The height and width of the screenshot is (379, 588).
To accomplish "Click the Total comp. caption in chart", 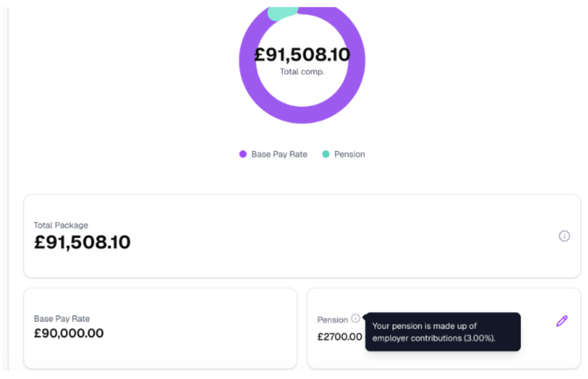I will (302, 72).
